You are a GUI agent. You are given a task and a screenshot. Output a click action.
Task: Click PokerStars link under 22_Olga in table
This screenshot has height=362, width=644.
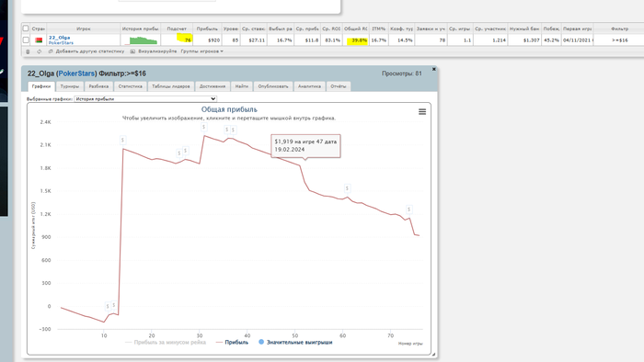pos(62,42)
